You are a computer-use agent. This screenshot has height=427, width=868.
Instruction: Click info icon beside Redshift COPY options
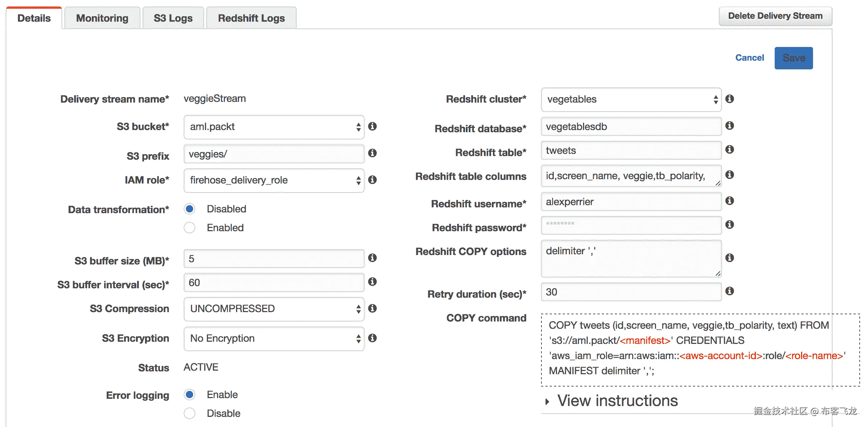(x=729, y=258)
